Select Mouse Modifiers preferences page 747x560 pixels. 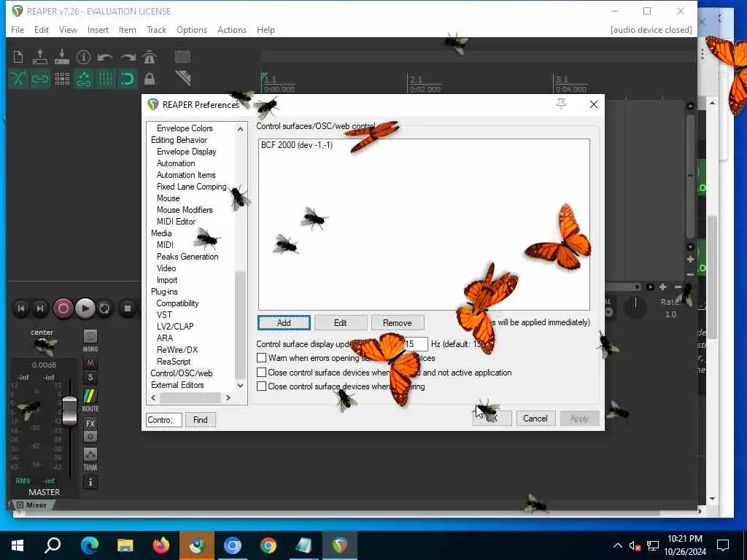185,210
